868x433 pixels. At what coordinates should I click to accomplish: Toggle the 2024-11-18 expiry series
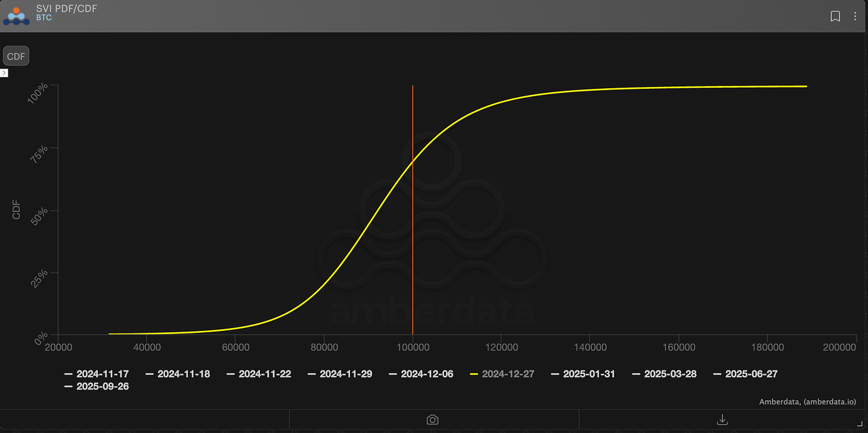[178, 374]
